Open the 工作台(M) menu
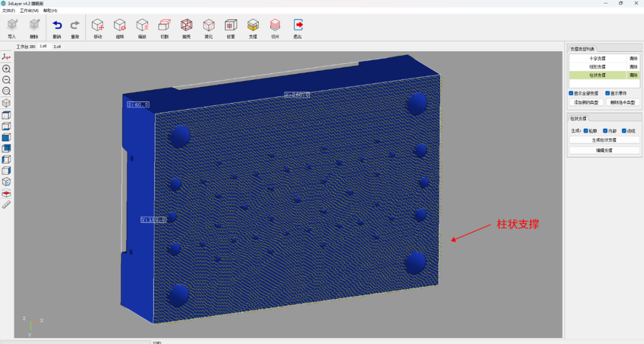This screenshot has width=644, height=344. point(29,11)
